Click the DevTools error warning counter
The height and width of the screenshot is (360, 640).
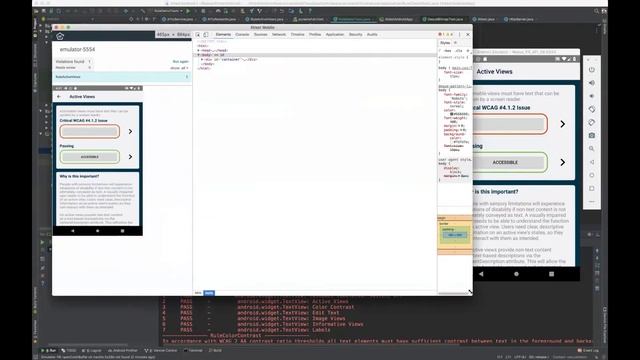tap(445, 35)
